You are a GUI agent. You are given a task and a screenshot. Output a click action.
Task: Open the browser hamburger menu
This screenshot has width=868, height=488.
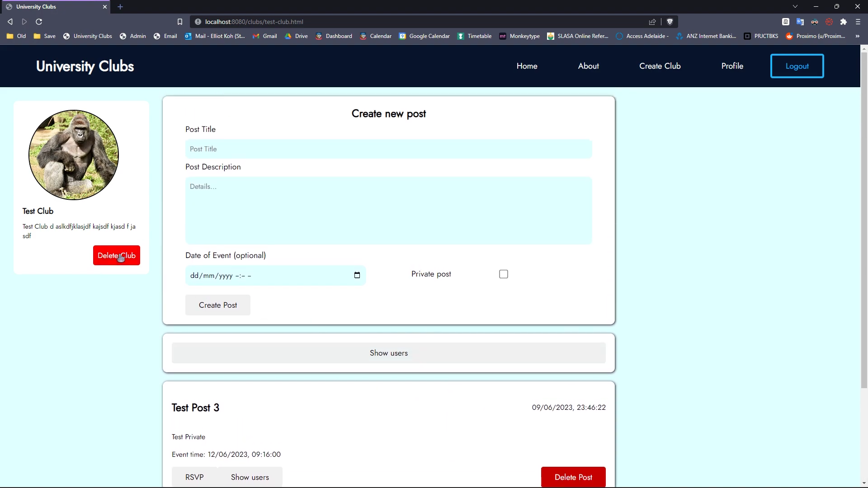[x=858, y=22]
